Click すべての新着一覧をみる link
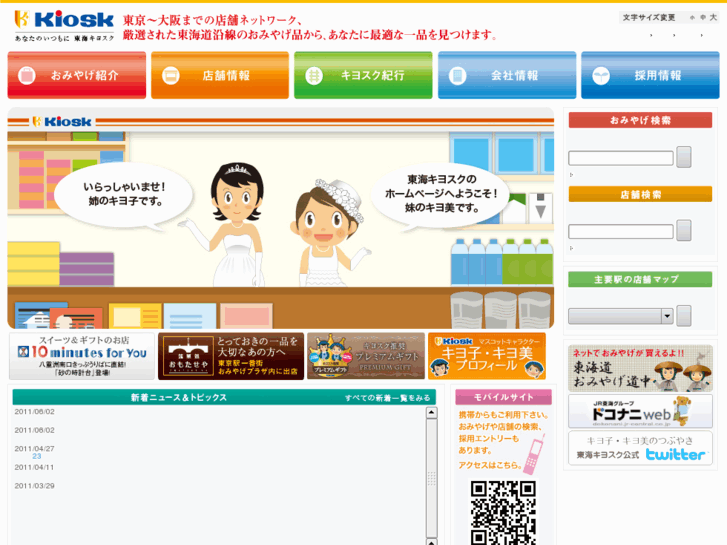 tap(388, 398)
